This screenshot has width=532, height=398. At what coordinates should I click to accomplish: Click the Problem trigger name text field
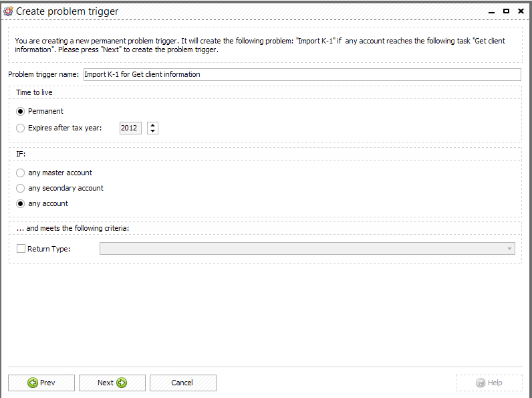(302, 74)
